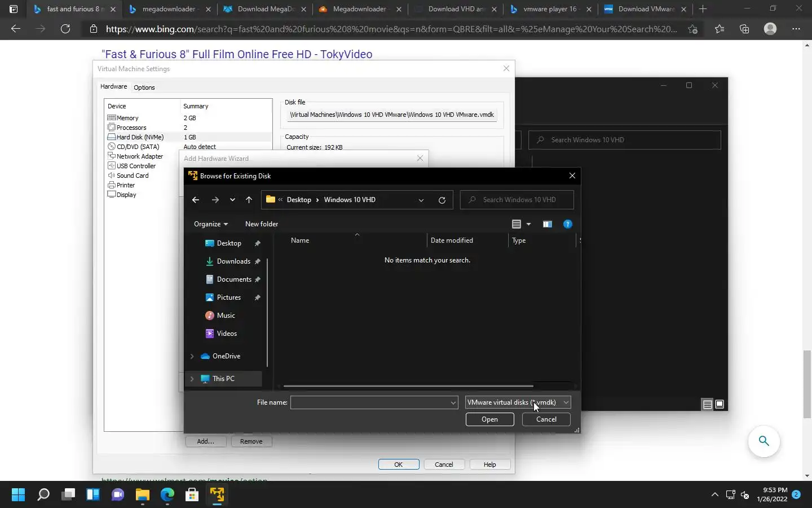Select Documents in the navigation pane

234,279
